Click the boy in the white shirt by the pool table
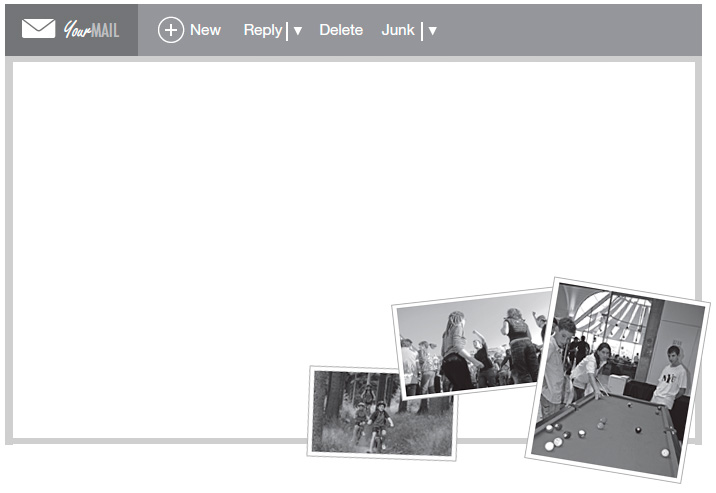Viewport: 716px width, 493px height. 671,375
